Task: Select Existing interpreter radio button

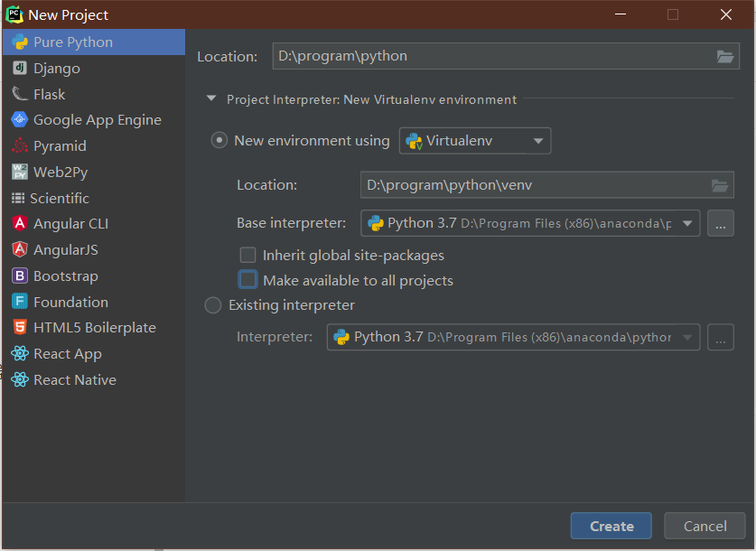Action: click(213, 305)
